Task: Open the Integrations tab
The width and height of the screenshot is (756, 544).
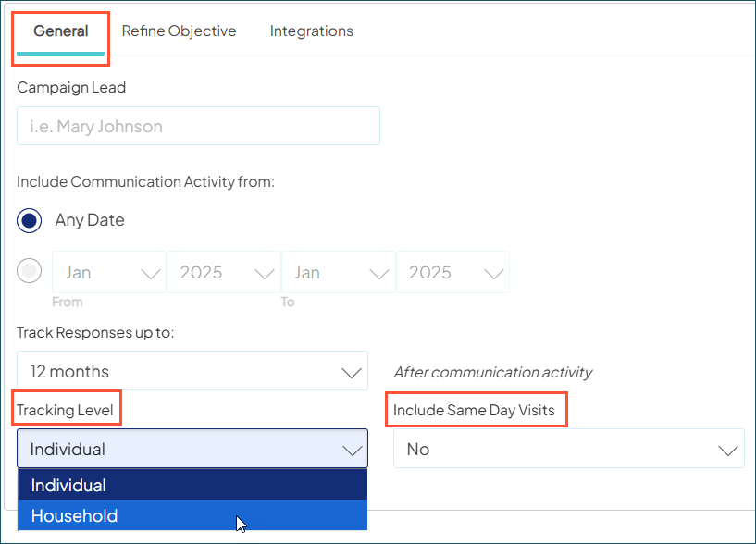Action: point(311,31)
